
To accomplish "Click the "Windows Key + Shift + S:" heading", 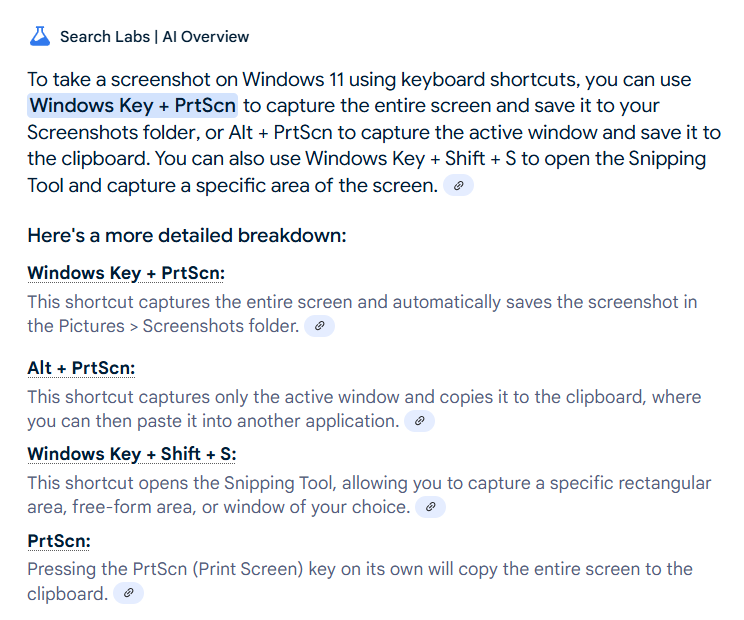I will [x=132, y=454].
